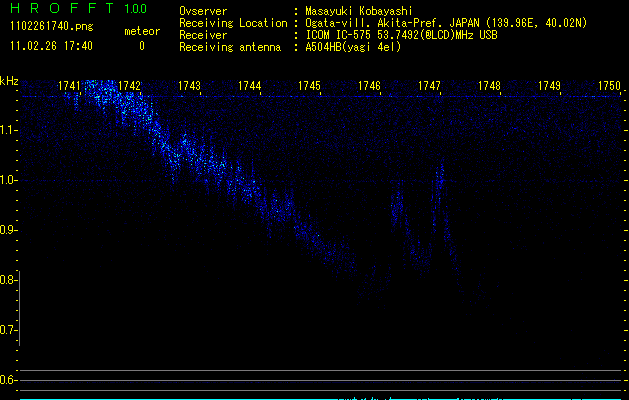The width and height of the screenshot is (629, 400).
Task: Click the 1744 time marker
Action: [250, 86]
